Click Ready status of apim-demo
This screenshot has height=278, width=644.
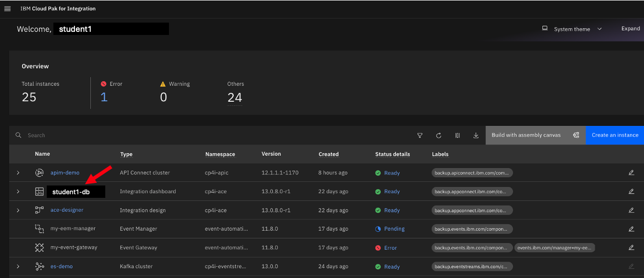[392, 173]
